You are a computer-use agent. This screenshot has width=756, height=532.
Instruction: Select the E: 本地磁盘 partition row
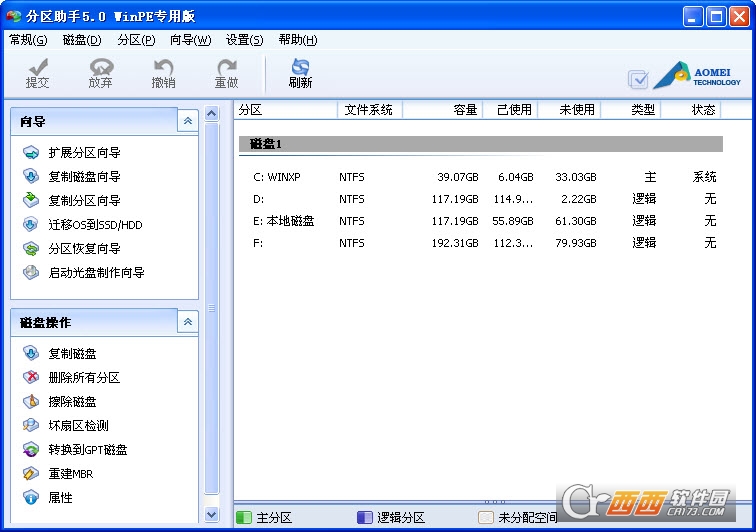[484, 221]
